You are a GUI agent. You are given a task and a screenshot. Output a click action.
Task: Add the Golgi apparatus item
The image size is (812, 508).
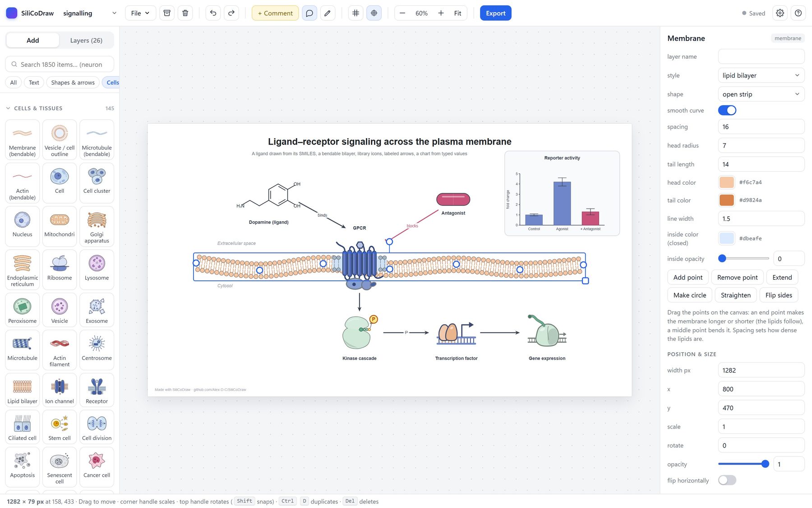[x=97, y=226]
